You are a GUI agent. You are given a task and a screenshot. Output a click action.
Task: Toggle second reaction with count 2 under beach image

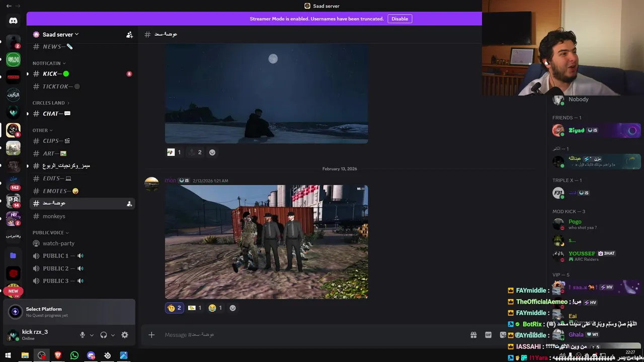click(194, 152)
